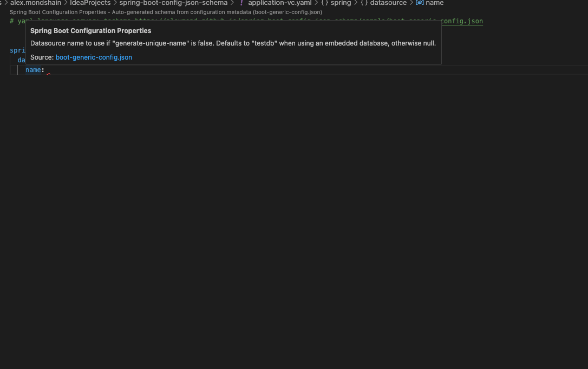This screenshot has width=588, height=369.
Task: Open the boot-generic-config.json source link
Action: 94,57
